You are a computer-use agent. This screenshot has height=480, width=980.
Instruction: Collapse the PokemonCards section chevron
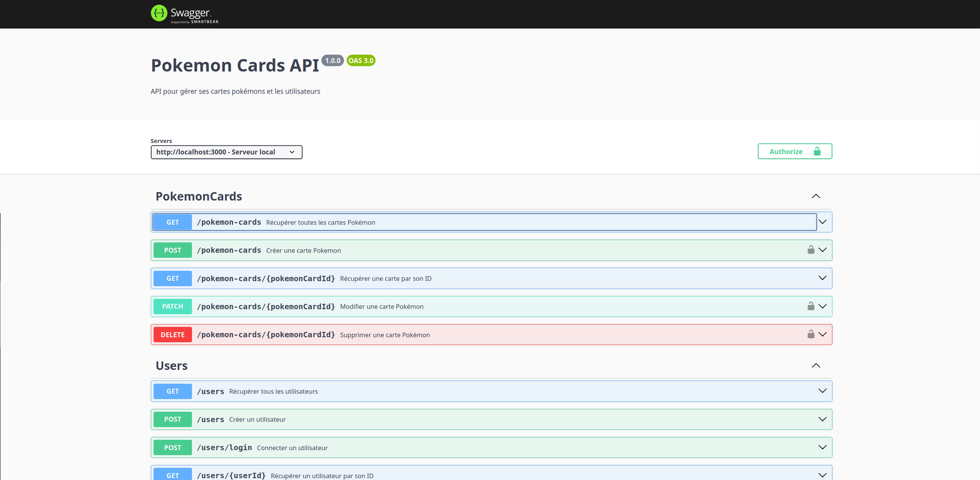pyautogui.click(x=816, y=196)
